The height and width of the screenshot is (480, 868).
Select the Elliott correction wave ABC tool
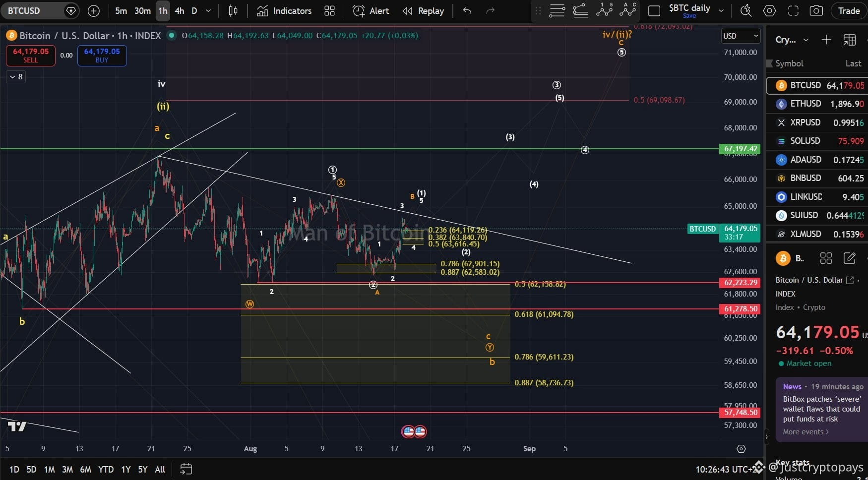[x=627, y=10]
